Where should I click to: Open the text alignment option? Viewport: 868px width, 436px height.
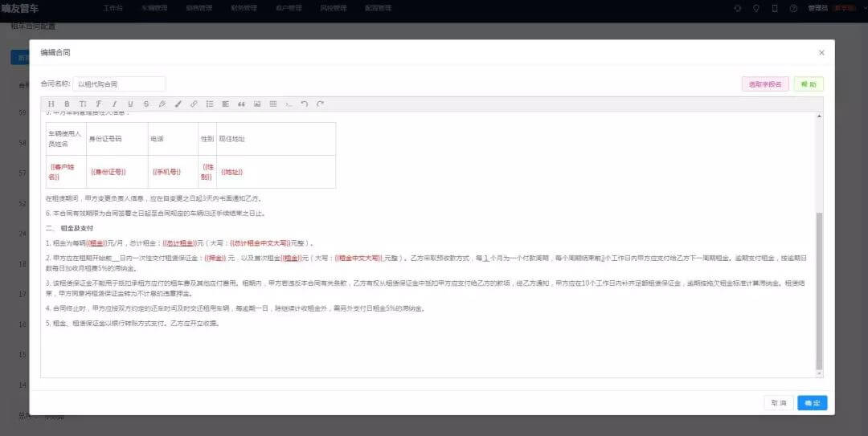(x=225, y=104)
